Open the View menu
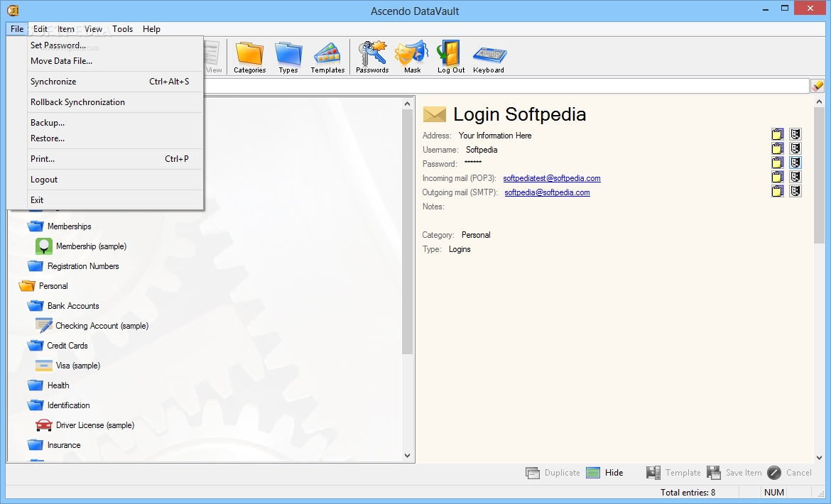The height and width of the screenshot is (504, 831). coord(93,29)
